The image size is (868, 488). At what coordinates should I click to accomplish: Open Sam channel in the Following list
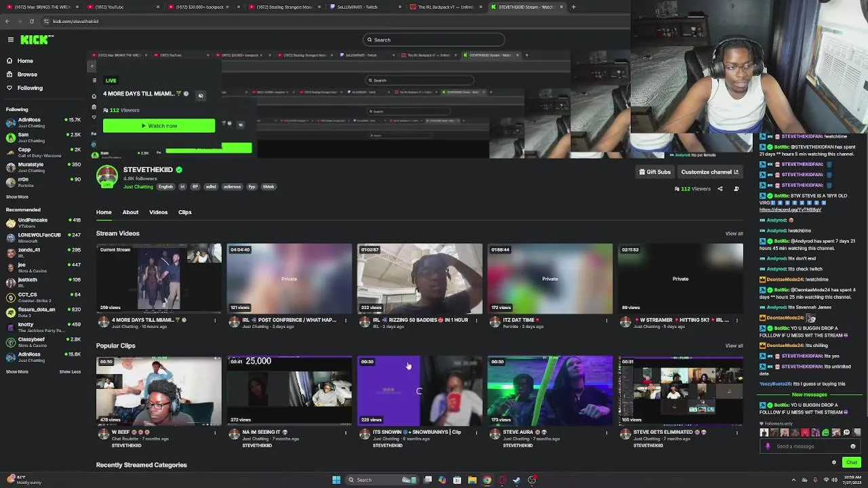click(43, 138)
